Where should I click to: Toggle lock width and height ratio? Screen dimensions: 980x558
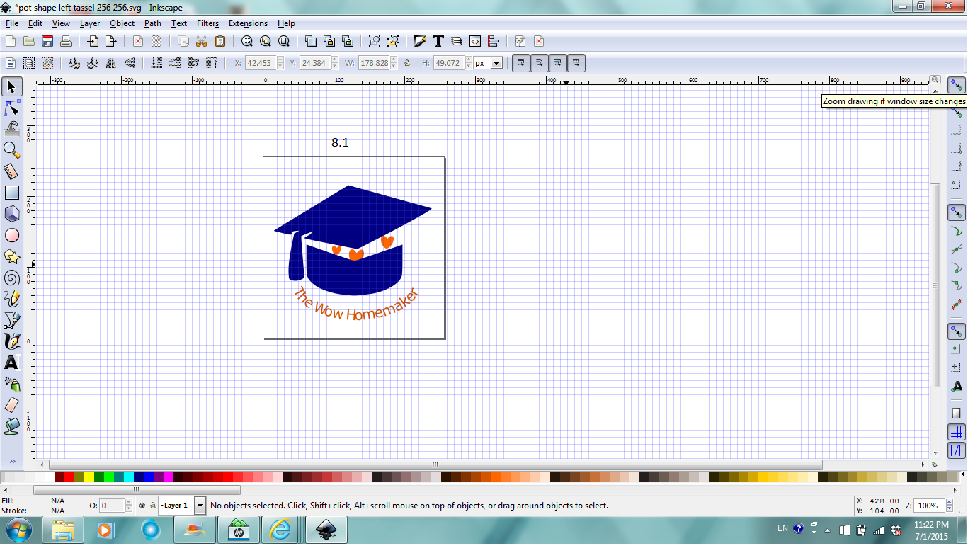click(407, 63)
